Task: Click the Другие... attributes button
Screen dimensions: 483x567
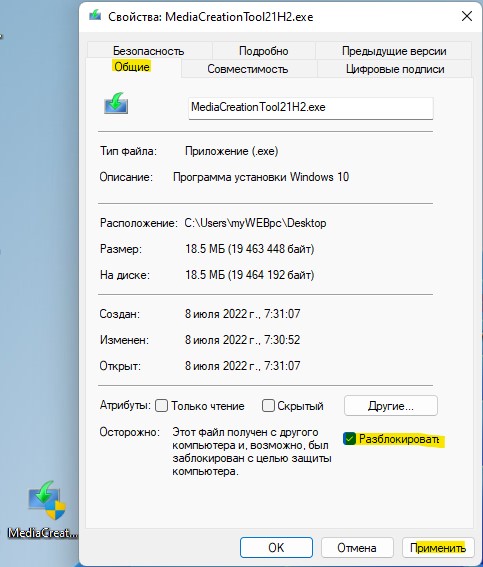Action: coord(391,406)
